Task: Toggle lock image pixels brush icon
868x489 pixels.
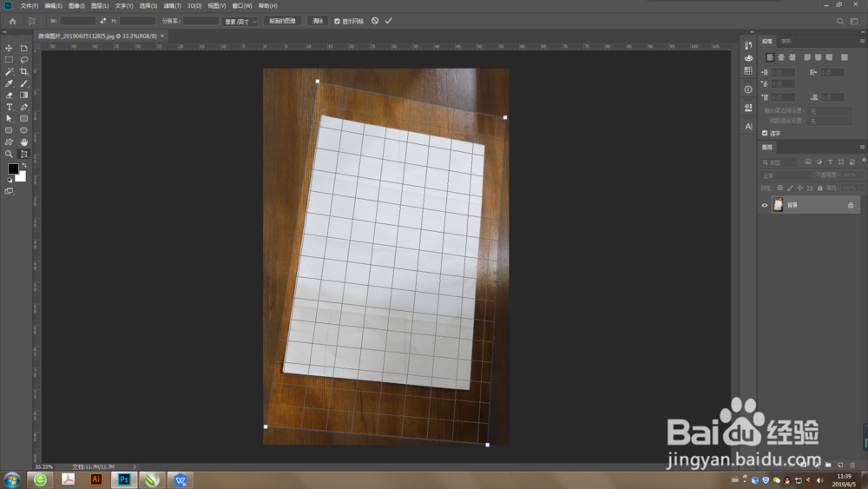Action: [790, 188]
